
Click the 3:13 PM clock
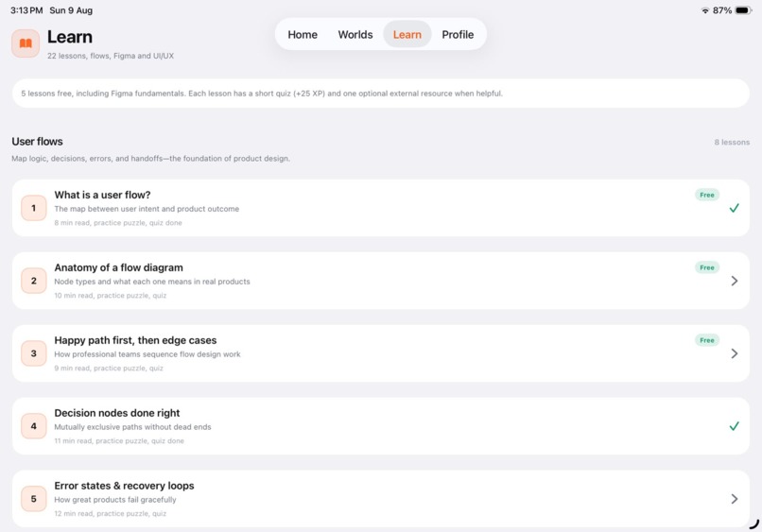coord(26,10)
